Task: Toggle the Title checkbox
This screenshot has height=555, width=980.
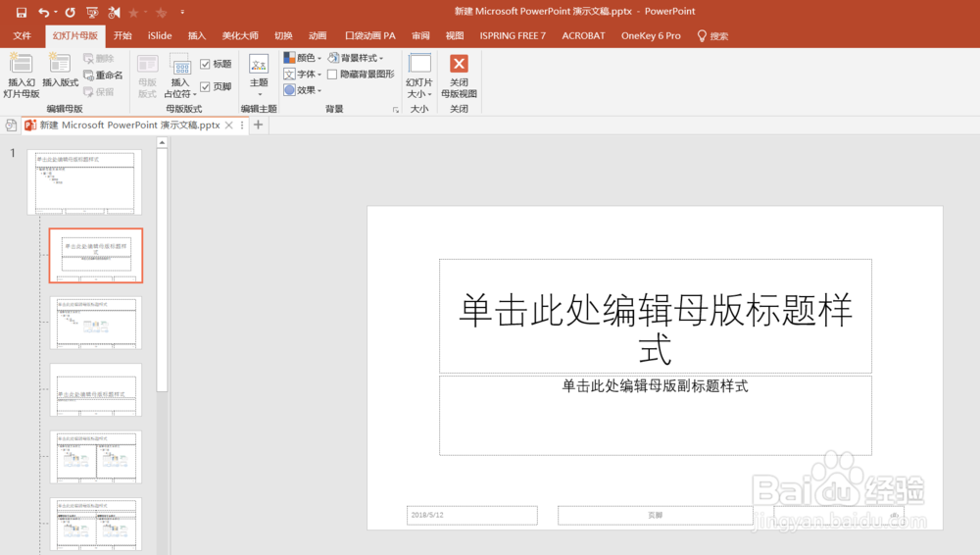Action: click(205, 64)
